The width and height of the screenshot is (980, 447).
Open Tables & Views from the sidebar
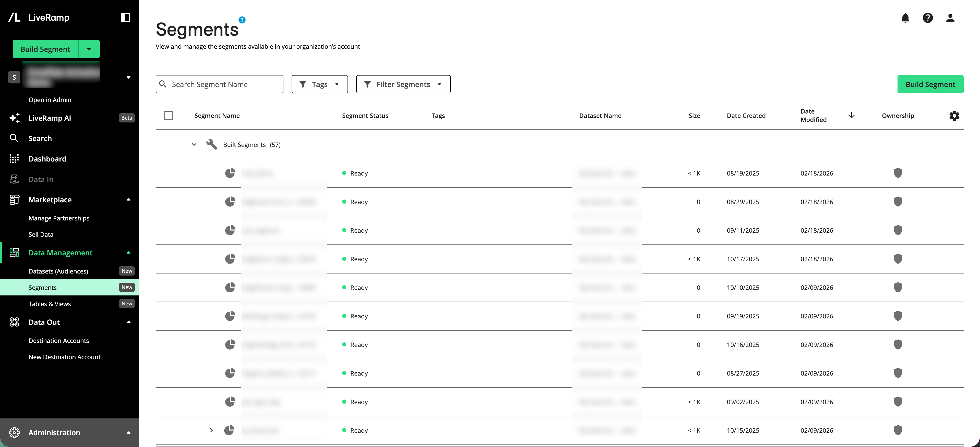coord(50,304)
